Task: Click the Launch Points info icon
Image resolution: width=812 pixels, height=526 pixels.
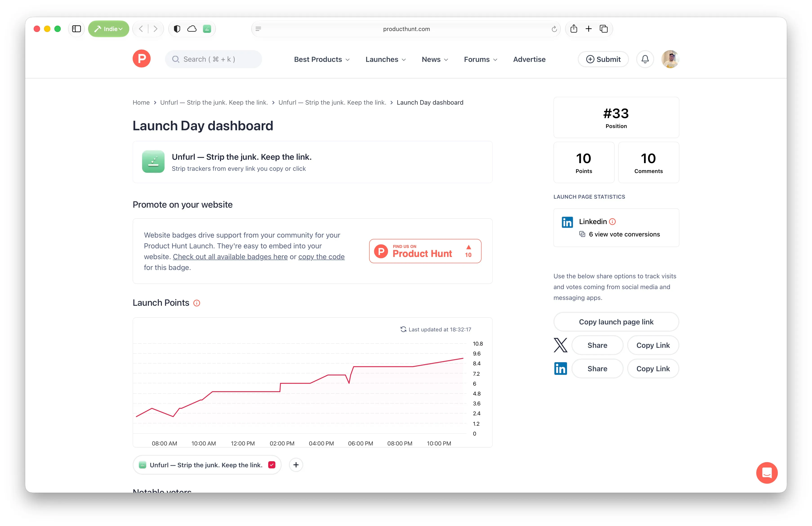Action: click(x=196, y=303)
